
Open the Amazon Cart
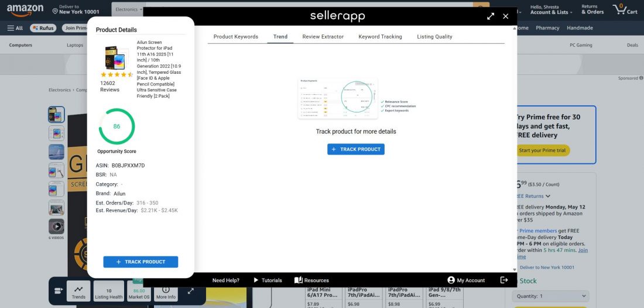coord(625,9)
